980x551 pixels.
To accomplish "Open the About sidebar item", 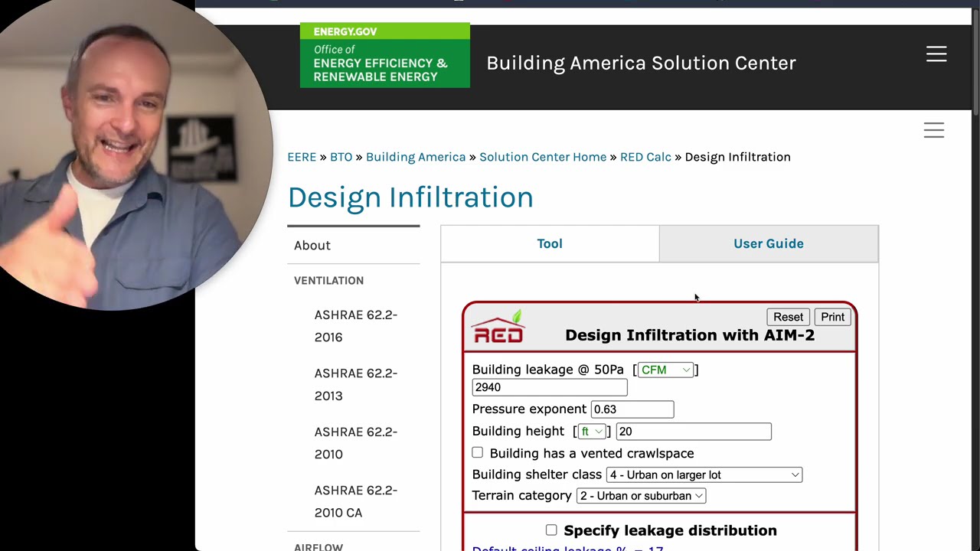I will (312, 246).
